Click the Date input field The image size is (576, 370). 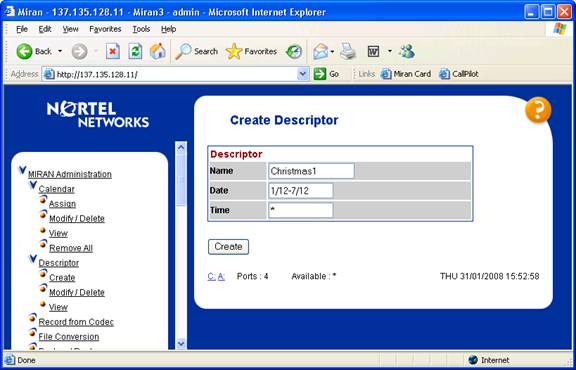(x=300, y=191)
